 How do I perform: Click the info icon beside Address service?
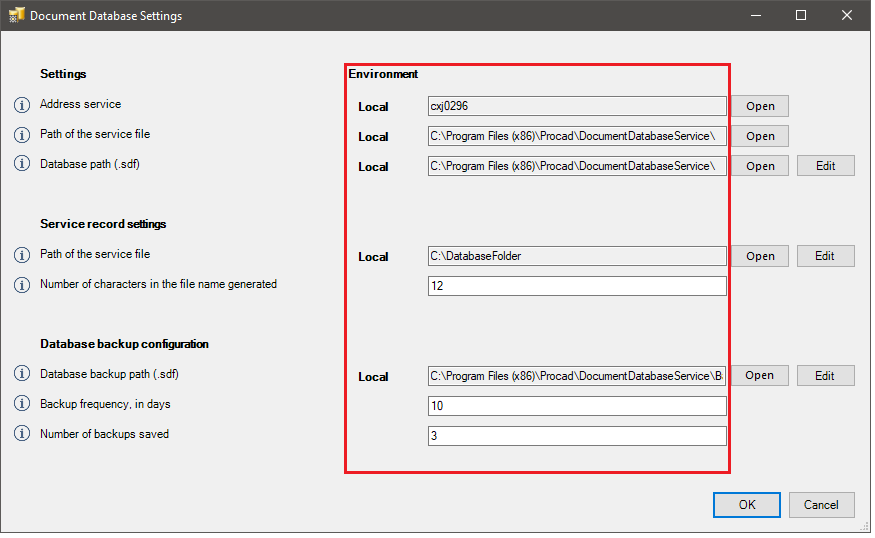click(x=22, y=105)
